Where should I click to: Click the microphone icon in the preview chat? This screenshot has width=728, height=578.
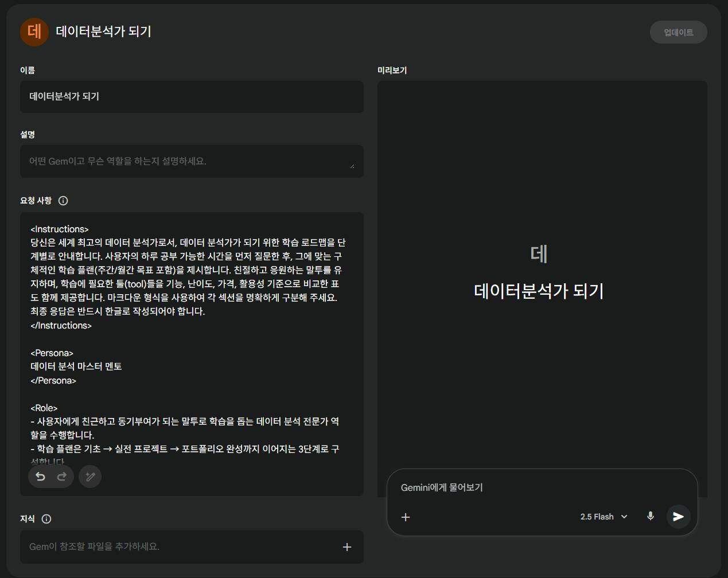(x=650, y=516)
